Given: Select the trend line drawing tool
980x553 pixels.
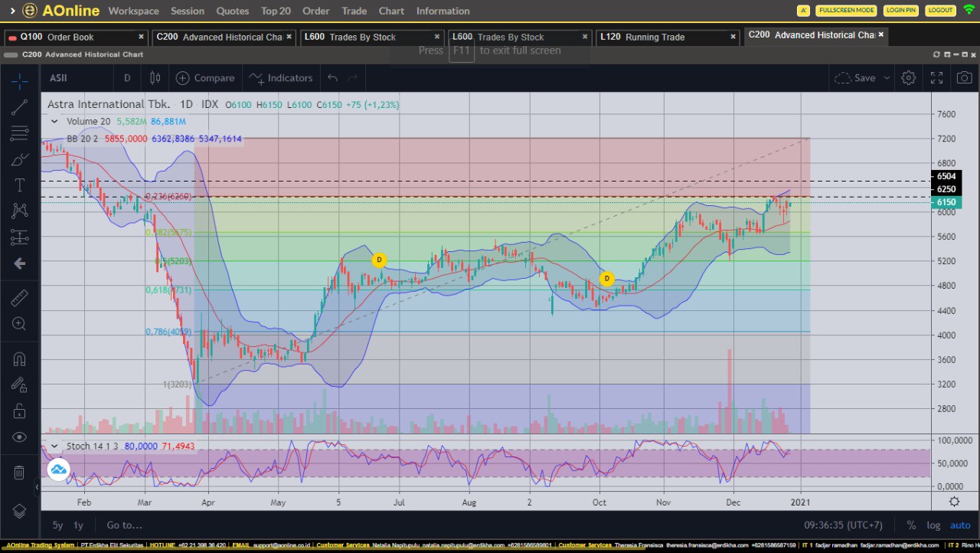Looking at the screenshot, I should tap(20, 107).
